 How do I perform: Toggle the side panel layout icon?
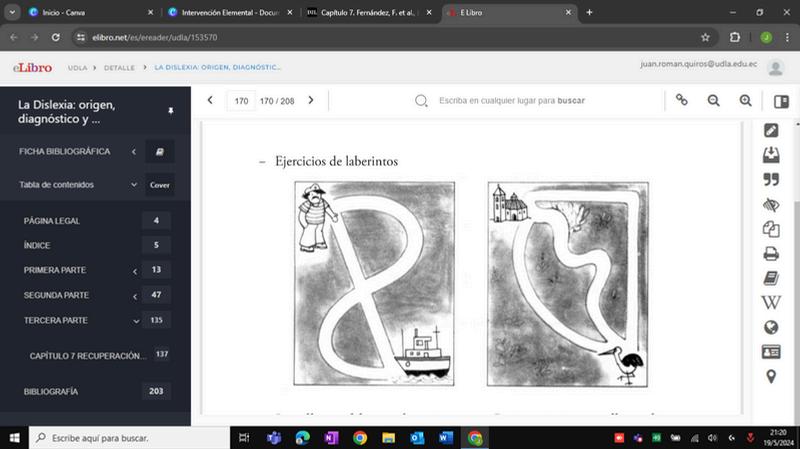[781, 102]
